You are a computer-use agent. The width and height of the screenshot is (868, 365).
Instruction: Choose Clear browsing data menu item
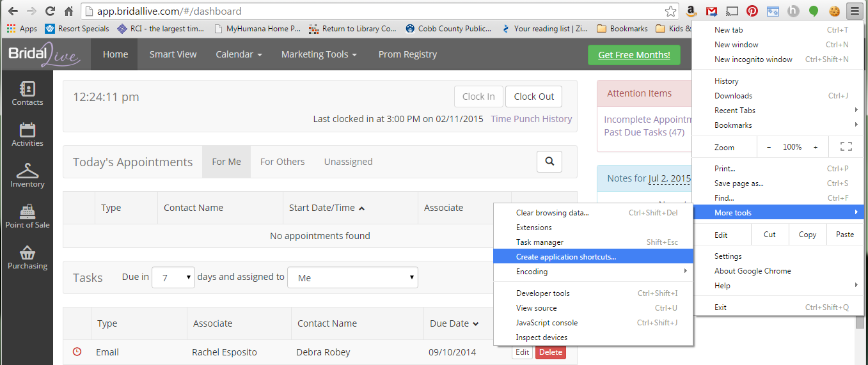pyautogui.click(x=593, y=213)
